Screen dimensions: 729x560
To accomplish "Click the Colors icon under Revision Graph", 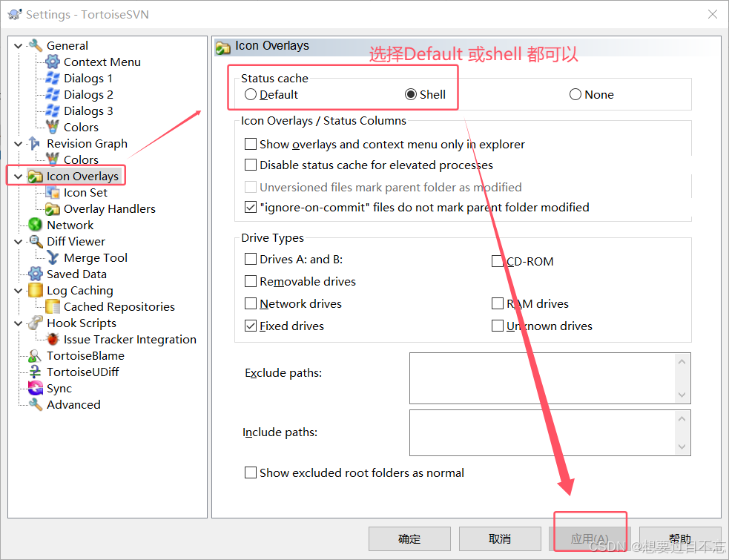I will tap(53, 159).
